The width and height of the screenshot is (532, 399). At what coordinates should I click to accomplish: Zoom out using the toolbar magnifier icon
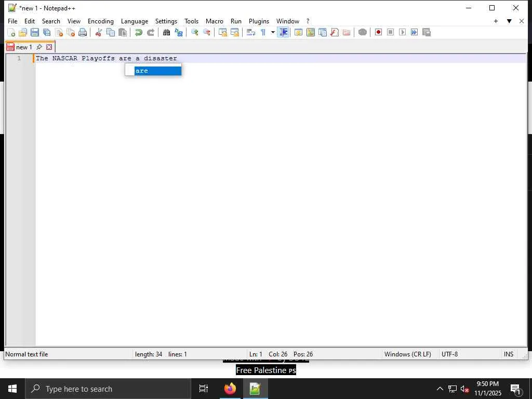click(x=206, y=32)
